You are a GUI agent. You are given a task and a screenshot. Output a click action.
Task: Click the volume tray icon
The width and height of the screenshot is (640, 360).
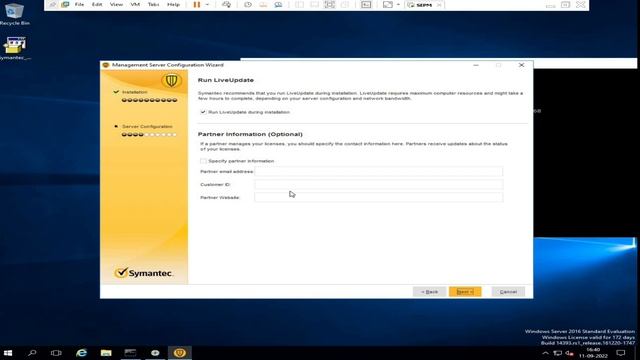point(570,353)
